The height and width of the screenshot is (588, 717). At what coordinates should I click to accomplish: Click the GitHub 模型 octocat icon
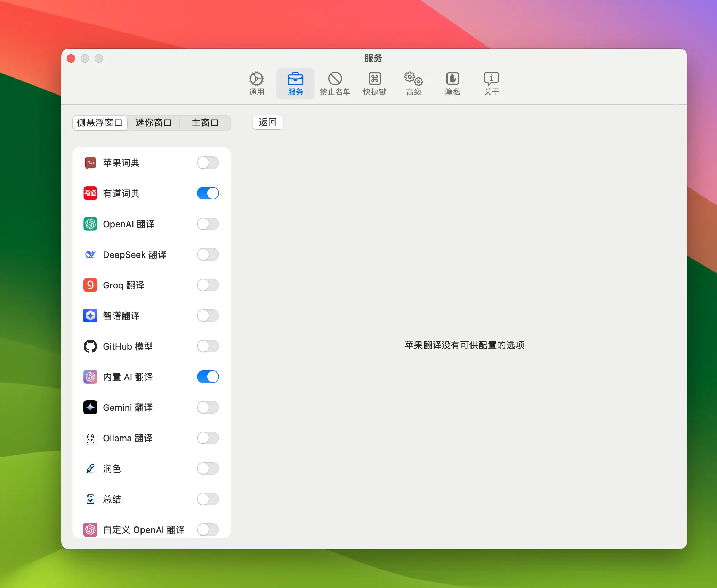[x=90, y=346]
